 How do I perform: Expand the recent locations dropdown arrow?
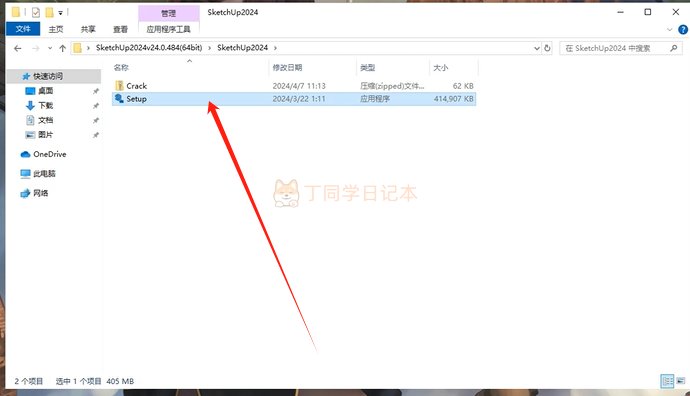[x=50, y=48]
